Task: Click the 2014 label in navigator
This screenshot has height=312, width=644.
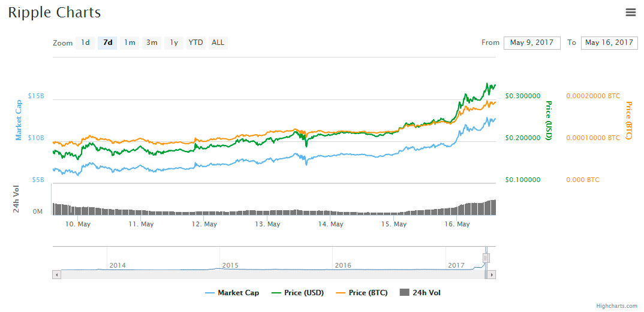Action: click(118, 265)
